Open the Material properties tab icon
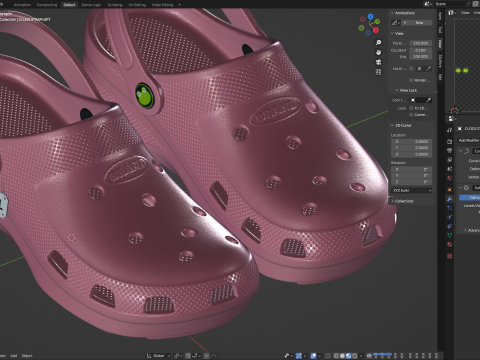 click(449, 244)
